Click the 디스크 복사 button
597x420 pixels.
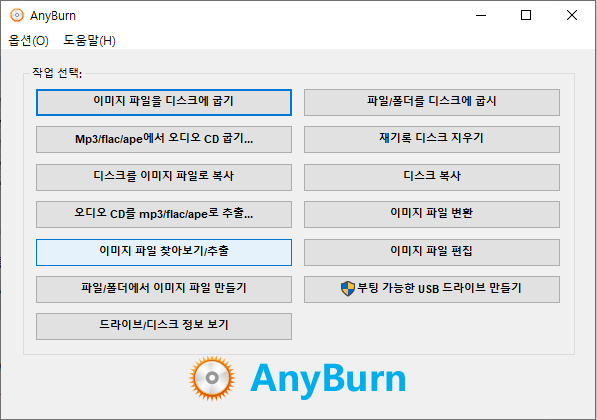(432, 177)
